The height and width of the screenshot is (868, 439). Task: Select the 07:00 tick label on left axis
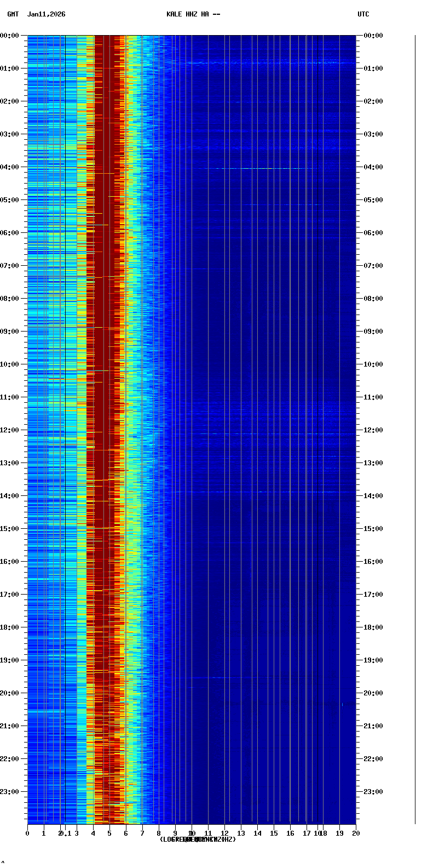(x=10, y=266)
